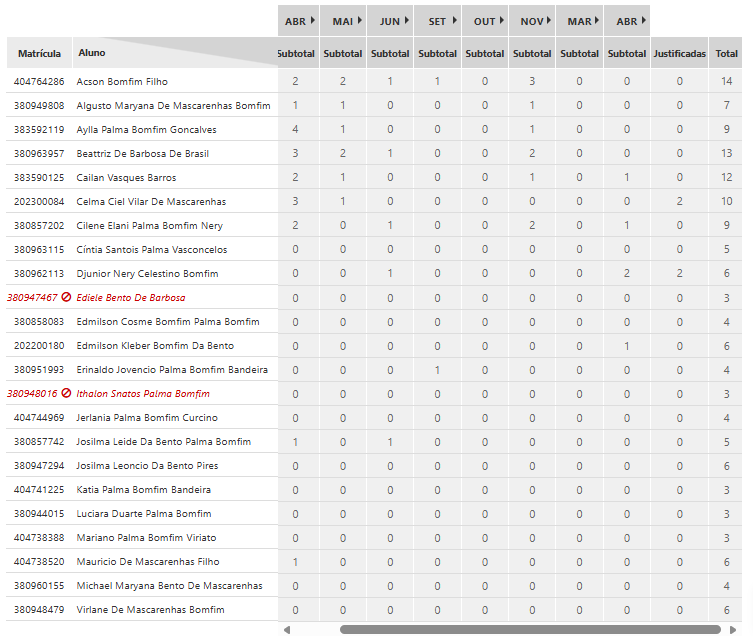
Task: Select student Mariano Palma Bomfim Viriato
Action: point(146,538)
